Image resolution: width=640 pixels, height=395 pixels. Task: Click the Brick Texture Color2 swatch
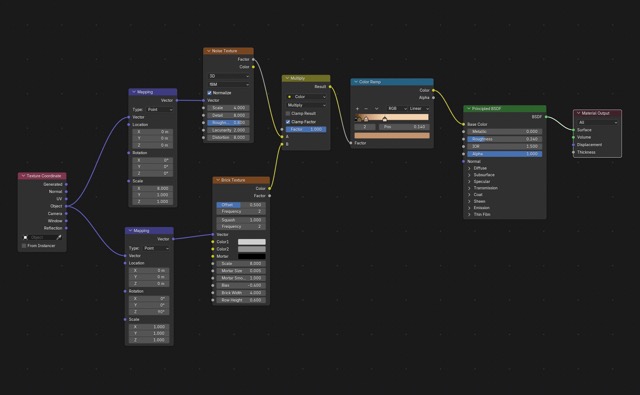point(251,249)
